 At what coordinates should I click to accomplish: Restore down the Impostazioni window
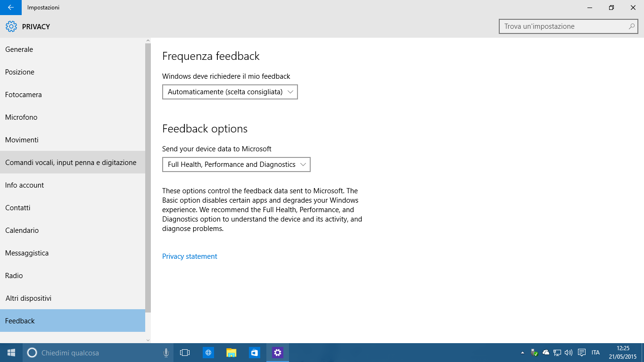pyautogui.click(x=611, y=8)
